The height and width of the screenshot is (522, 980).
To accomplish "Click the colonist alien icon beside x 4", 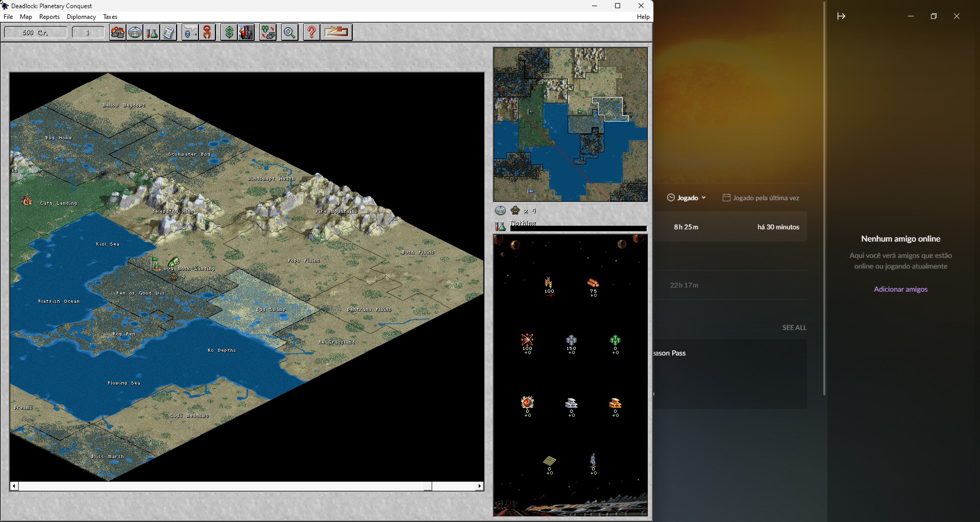I will [x=516, y=210].
